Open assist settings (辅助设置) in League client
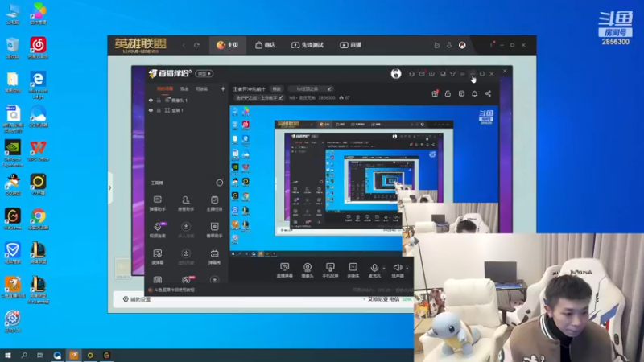This screenshot has height=362, width=644. click(x=137, y=299)
